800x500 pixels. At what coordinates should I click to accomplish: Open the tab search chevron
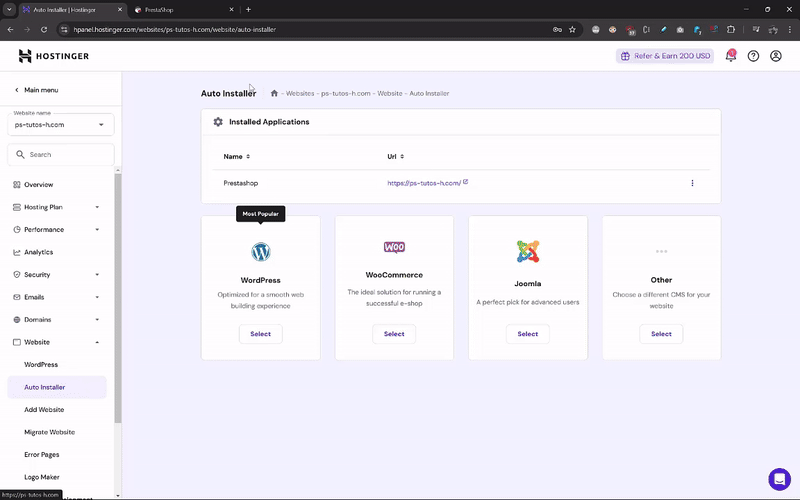coord(9,9)
